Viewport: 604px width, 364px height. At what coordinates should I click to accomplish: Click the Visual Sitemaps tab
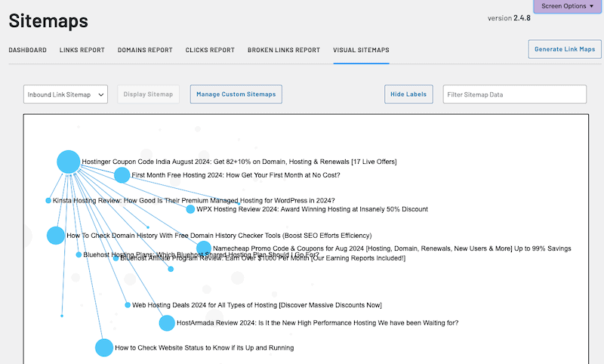click(362, 50)
